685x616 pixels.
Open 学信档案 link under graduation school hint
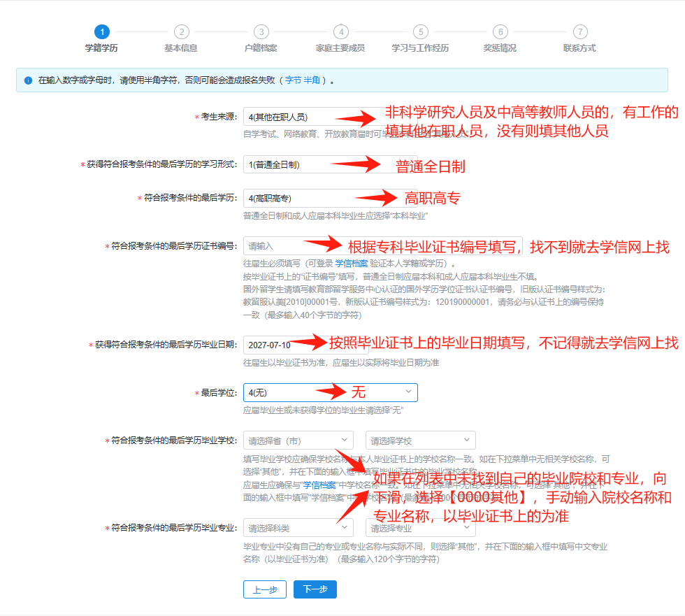[x=320, y=485]
